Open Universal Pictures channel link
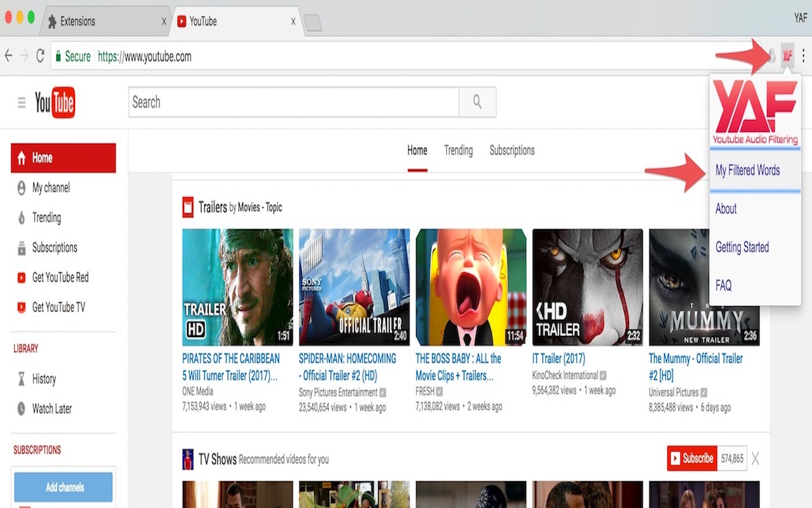812x508 pixels. point(674,392)
